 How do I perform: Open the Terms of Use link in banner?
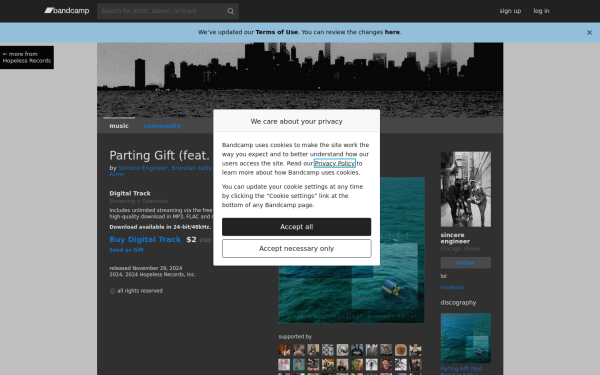point(277,32)
